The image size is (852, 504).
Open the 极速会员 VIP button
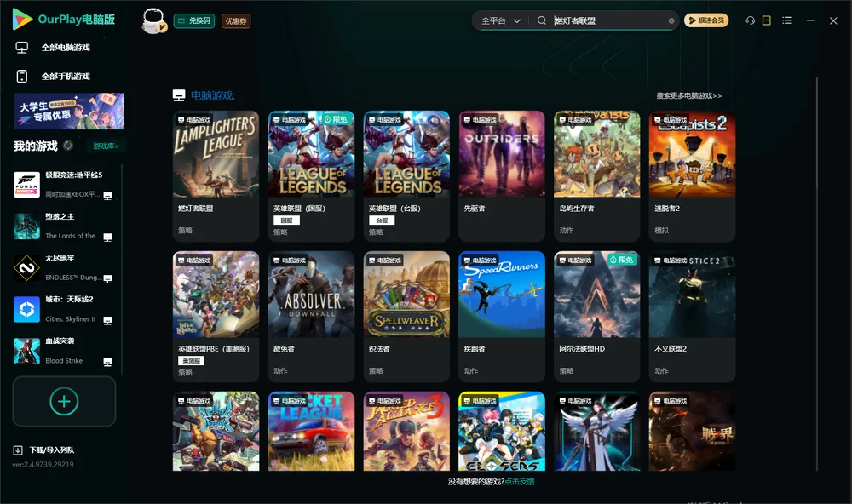[x=706, y=20]
